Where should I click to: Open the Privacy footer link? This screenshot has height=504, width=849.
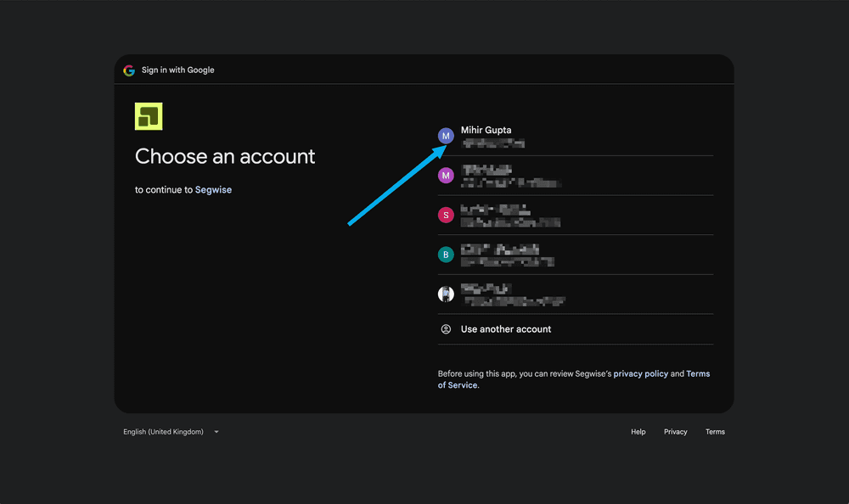pos(675,432)
